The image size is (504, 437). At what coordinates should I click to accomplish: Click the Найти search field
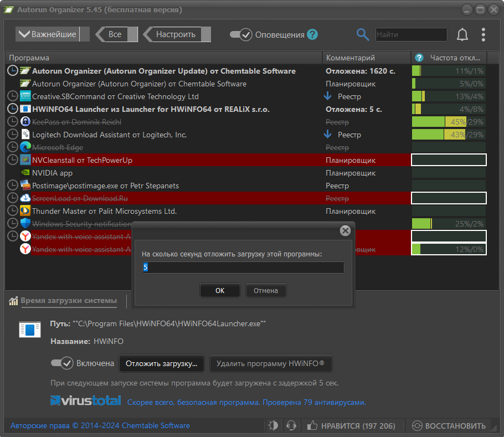(x=411, y=34)
